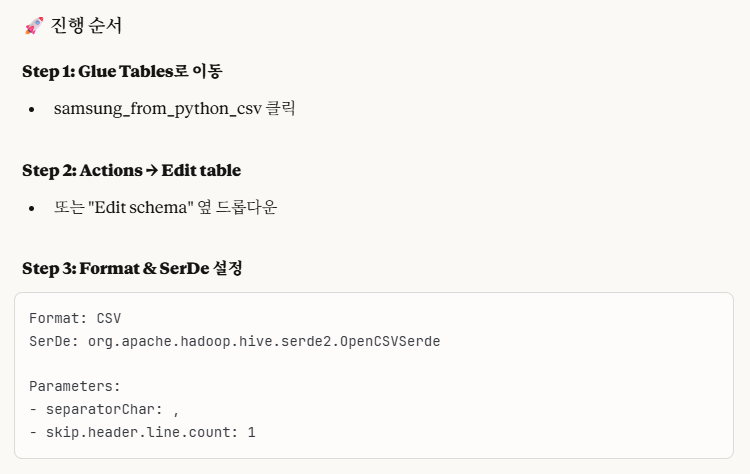
Task: Click the word "클릭" in the Step 1 bullet
Action: click(x=281, y=108)
